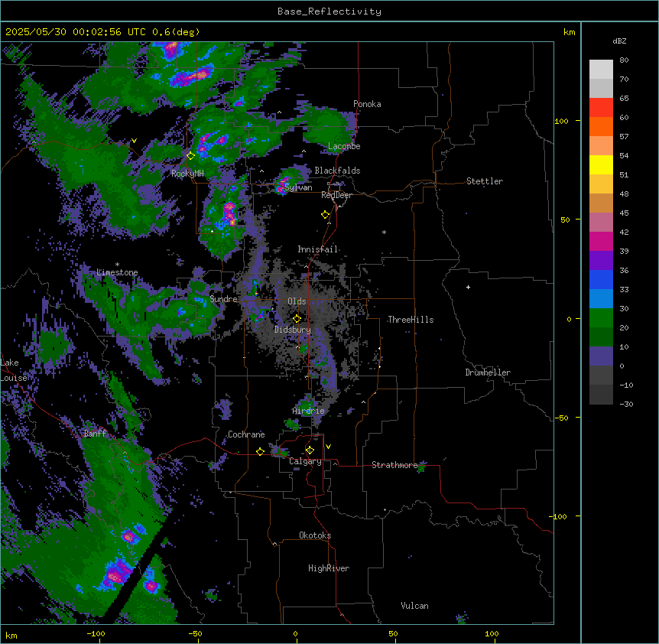The image size is (659, 644).
Task: Click the -100 tick on the bottom axis
Action: [96, 633]
